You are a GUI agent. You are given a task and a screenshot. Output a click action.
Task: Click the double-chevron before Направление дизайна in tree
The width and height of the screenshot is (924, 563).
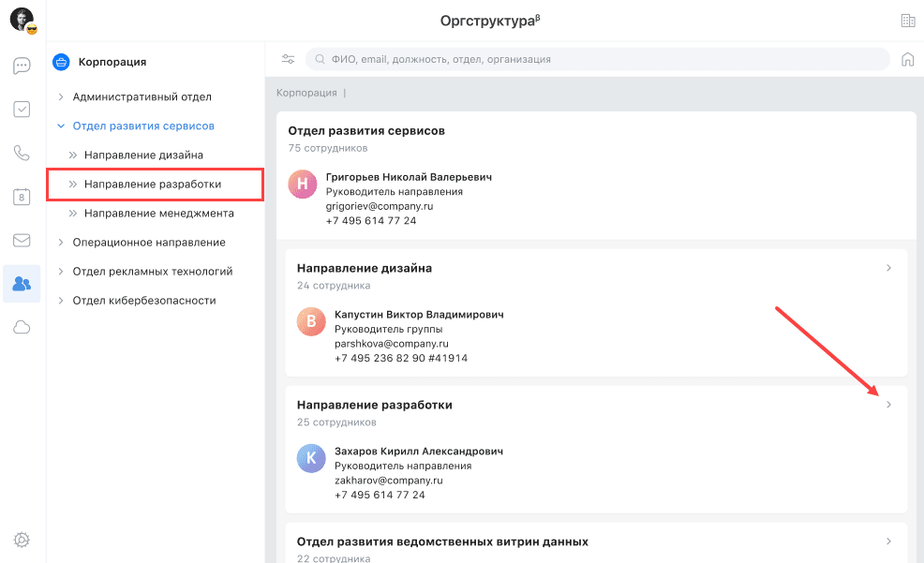click(x=73, y=155)
